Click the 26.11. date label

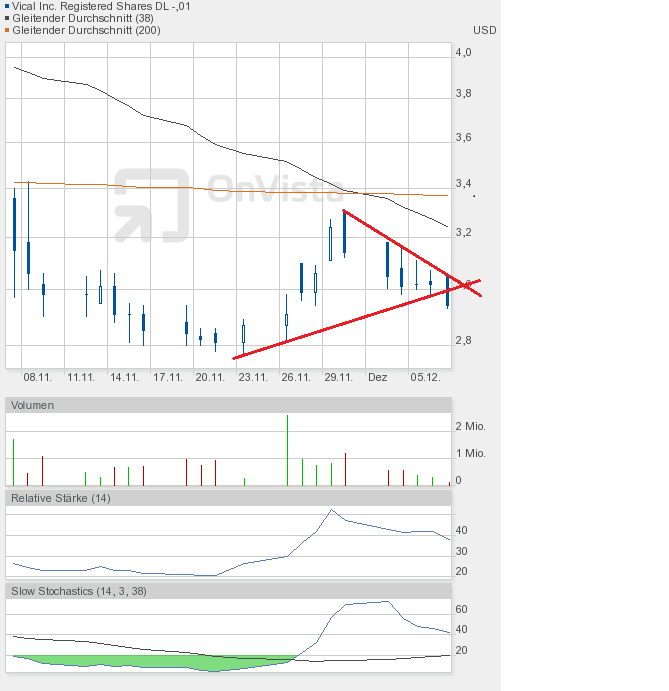[296, 377]
